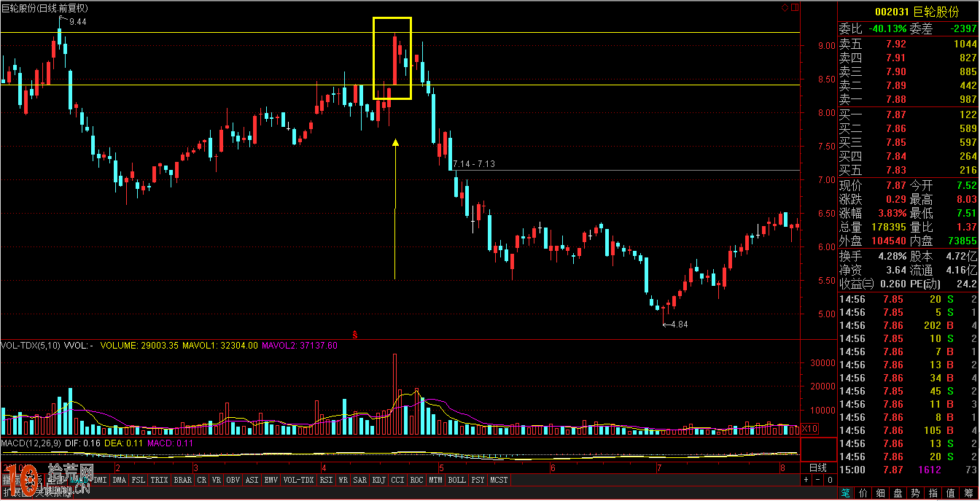Click the 14:56 trade row with 202 B
Image resolution: width=980 pixels, height=501 pixels.
tap(909, 326)
